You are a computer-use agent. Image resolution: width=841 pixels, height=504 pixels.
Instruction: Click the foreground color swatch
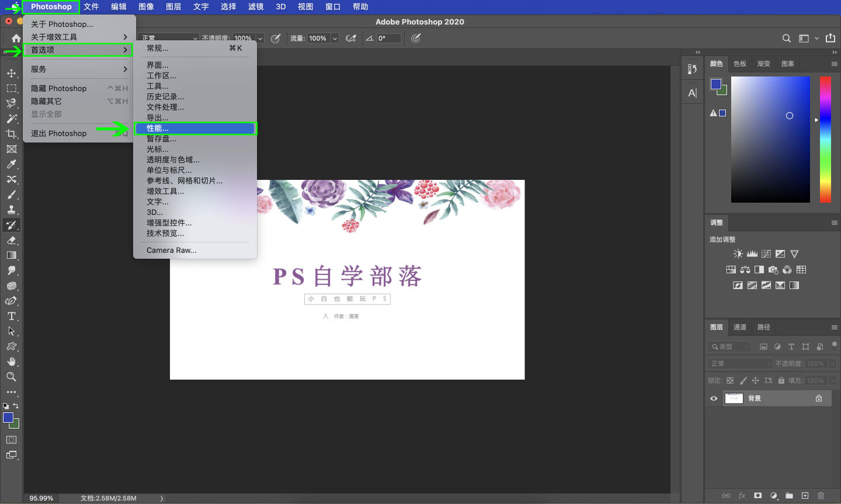pyautogui.click(x=8, y=418)
